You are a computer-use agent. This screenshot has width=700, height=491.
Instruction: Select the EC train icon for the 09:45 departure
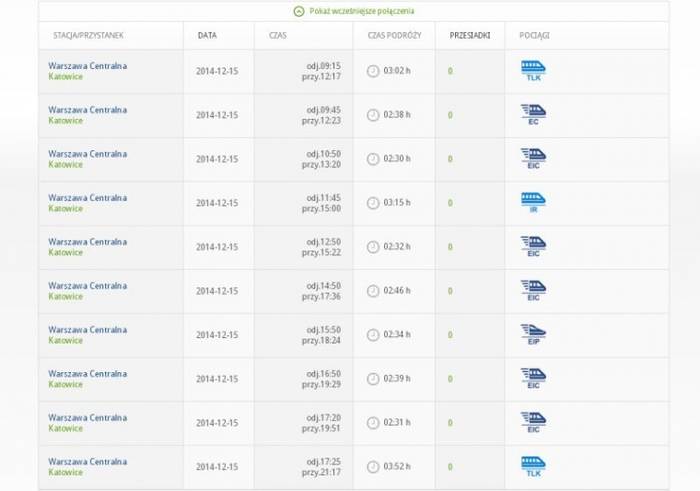(533, 114)
